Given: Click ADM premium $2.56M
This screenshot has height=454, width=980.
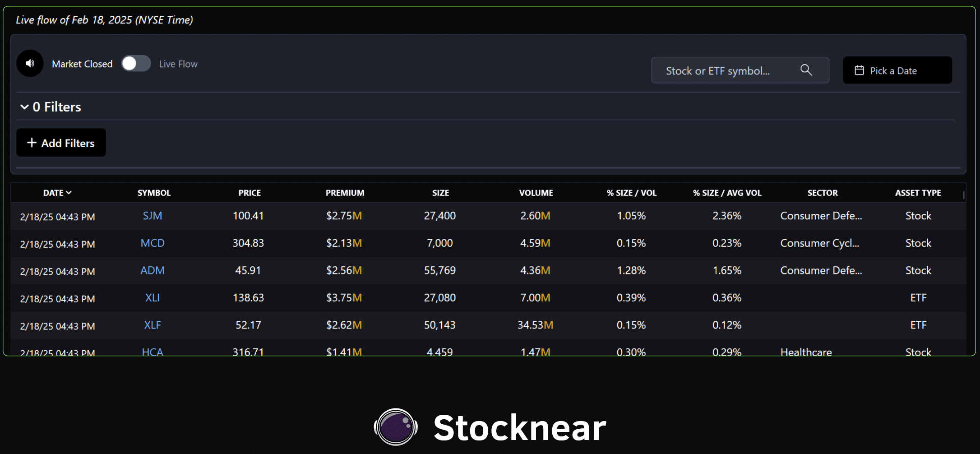Looking at the screenshot, I should click(344, 270).
